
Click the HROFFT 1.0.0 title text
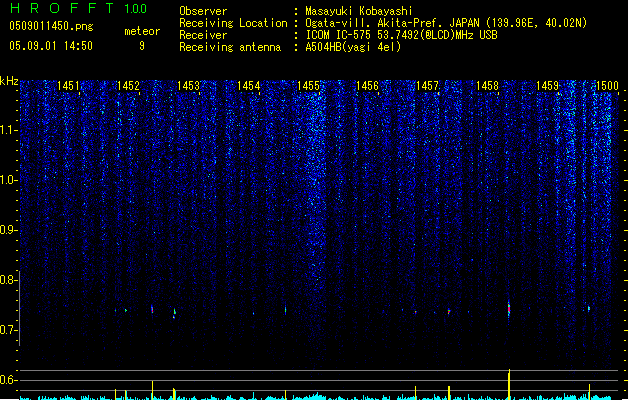pyautogui.click(x=79, y=8)
